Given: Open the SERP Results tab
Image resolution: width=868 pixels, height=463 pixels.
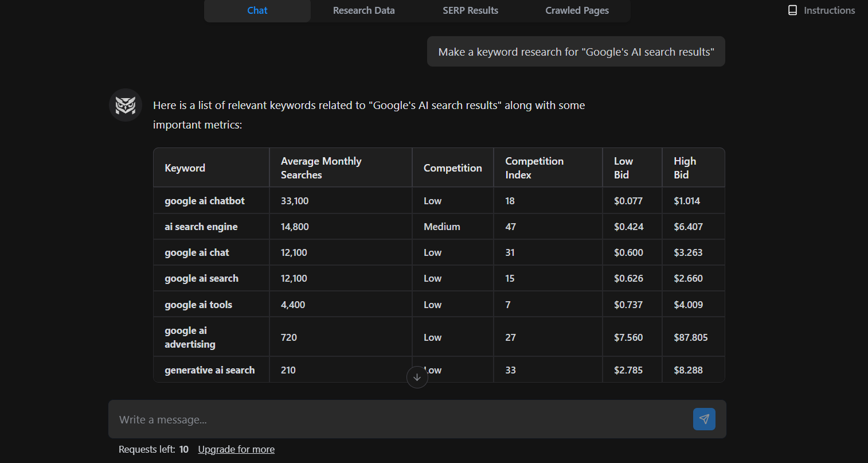Looking at the screenshot, I should (470, 10).
